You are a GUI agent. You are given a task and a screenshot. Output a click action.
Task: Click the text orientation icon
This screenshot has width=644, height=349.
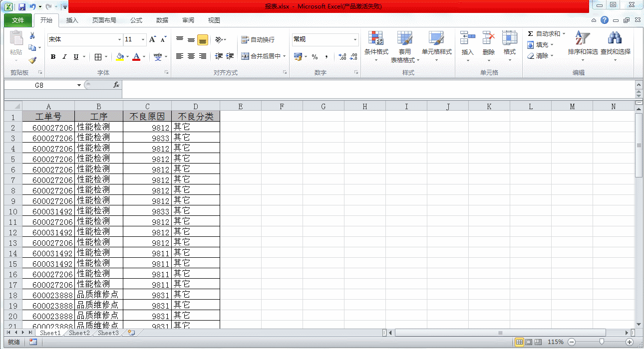tap(219, 40)
